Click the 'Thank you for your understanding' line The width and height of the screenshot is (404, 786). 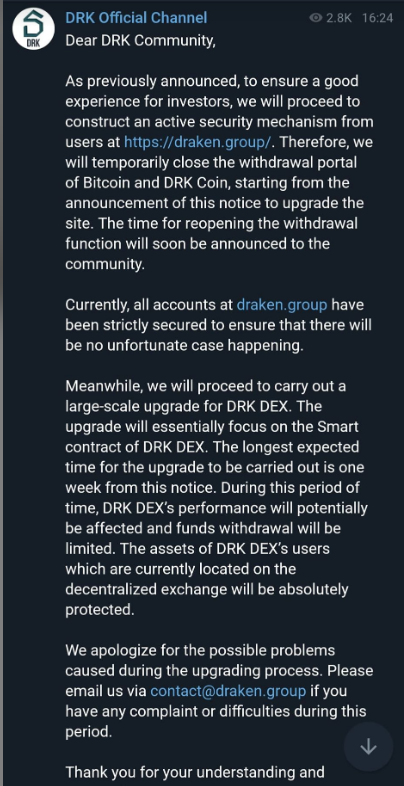[194, 771]
